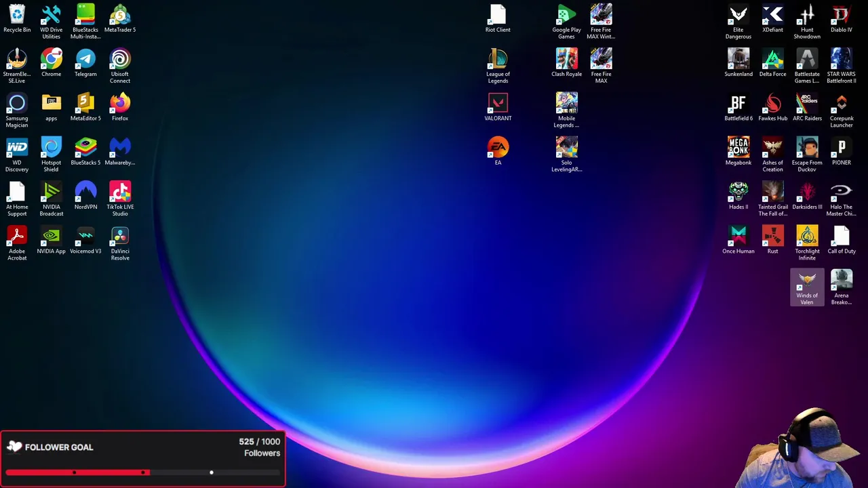868x488 pixels.
Task: Click the Mobile Legends shortcut
Action: [567, 102]
